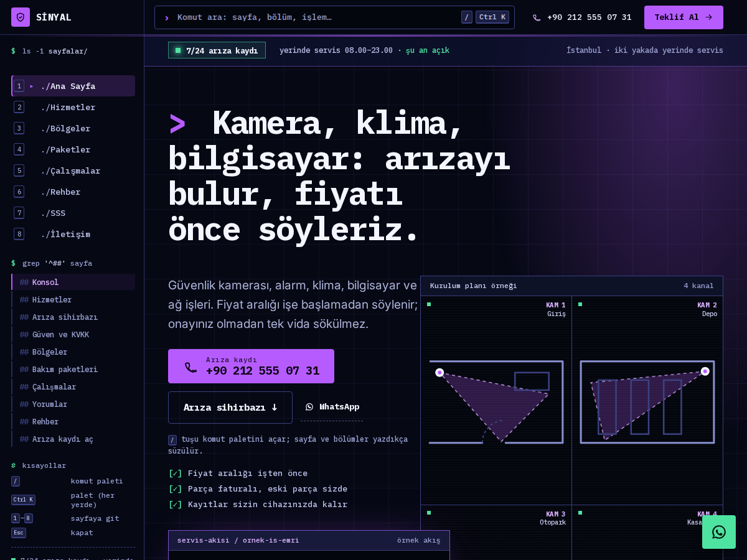The height and width of the screenshot is (560, 747).
Task: Open ./Rehber page
Action: pyautogui.click(x=73, y=192)
